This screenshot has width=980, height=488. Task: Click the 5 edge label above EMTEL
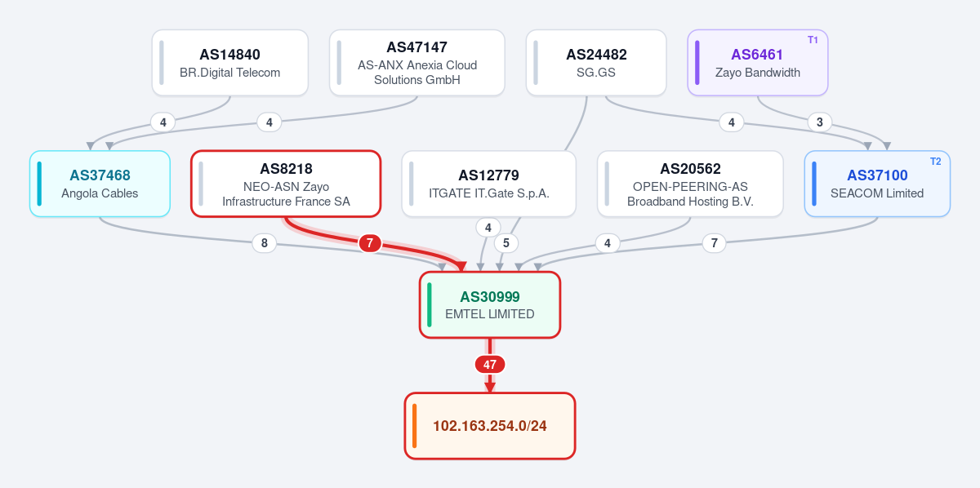pos(506,243)
